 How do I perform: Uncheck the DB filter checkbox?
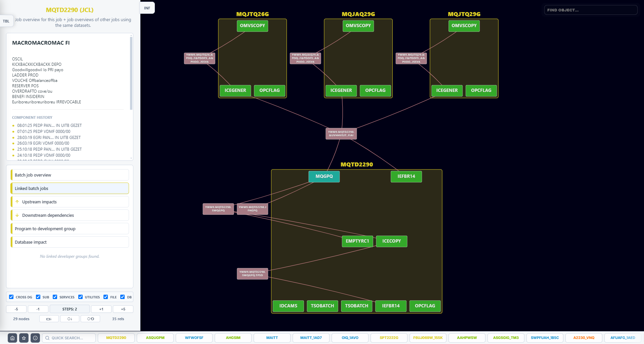tap(123, 297)
